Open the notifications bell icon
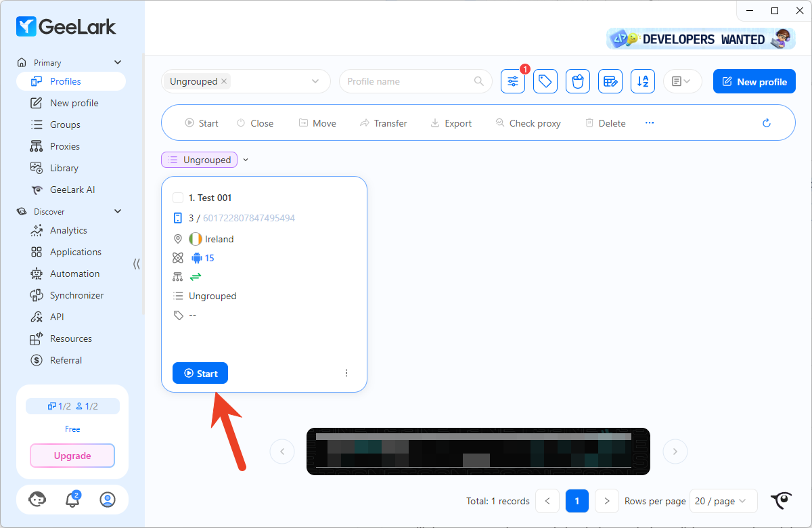 click(x=72, y=500)
